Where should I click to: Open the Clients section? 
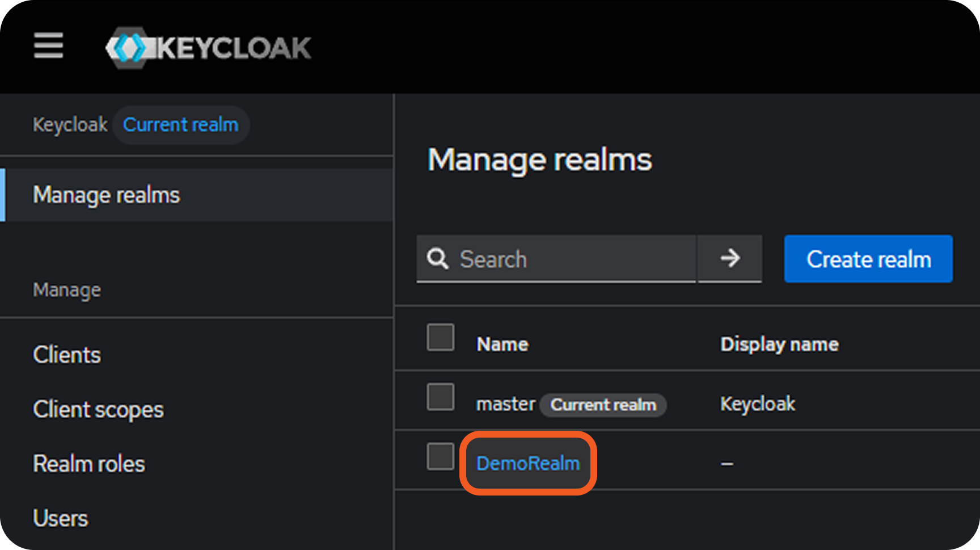click(x=67, y=355)
